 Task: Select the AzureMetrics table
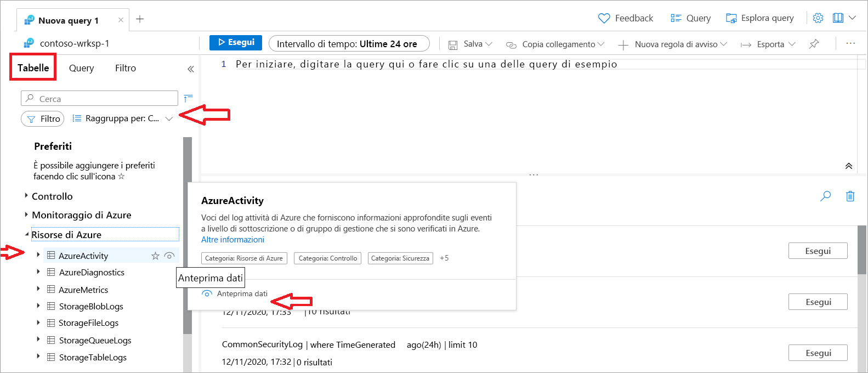click(x=83, y=290)
